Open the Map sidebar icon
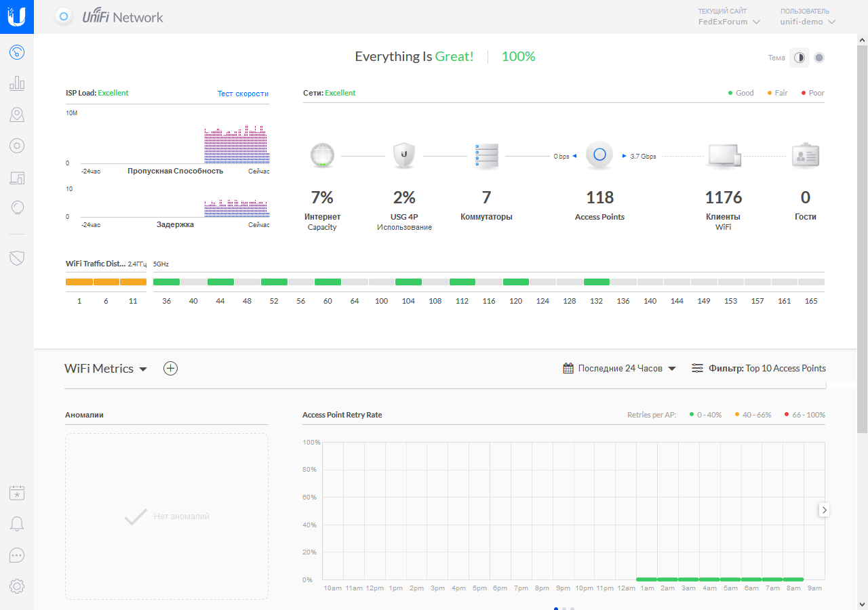 (x=17, y=115)
